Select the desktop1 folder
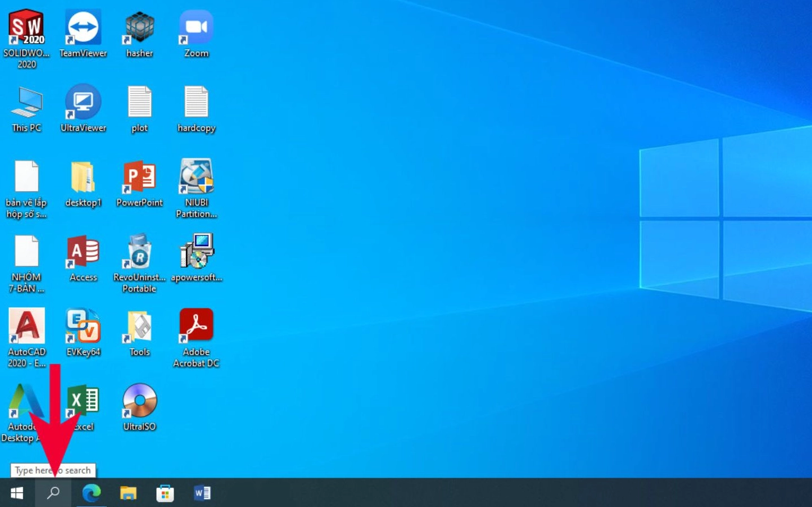This screenshot has height=507, width=812. point(83,177)
